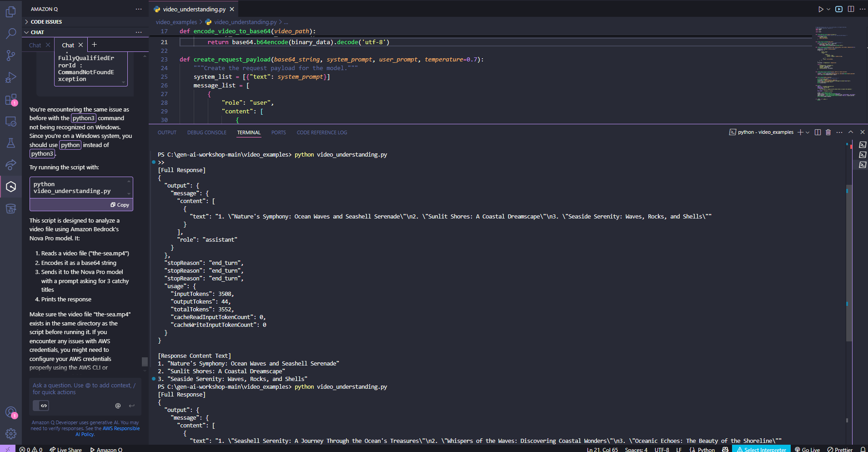The image size is (868, 452).
Task: Open Accounts menu in activity bar
Action: click(x=11, y=412)
